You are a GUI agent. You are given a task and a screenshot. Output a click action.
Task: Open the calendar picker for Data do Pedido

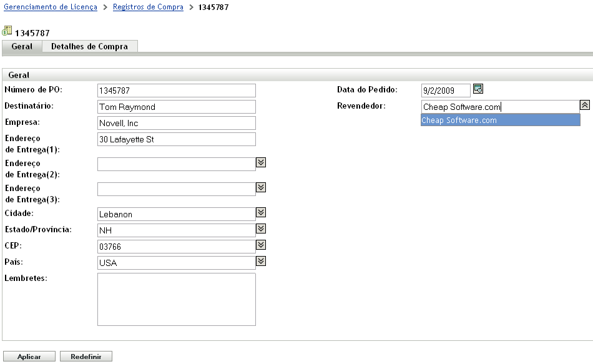click(478, 89)
